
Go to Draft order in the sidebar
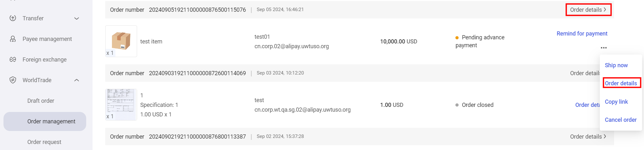pos(41,101)
